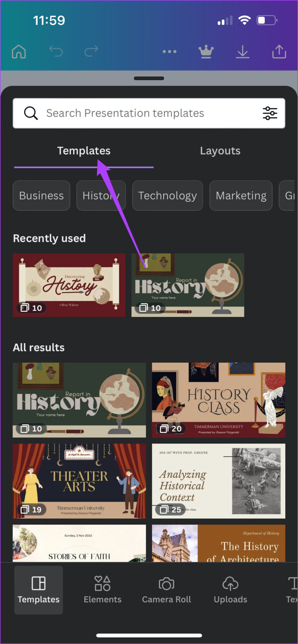The width and height of the screenshot is (298, 644).
Task: Open Elements in the bottom toolbar
Action: click(103, 590)
